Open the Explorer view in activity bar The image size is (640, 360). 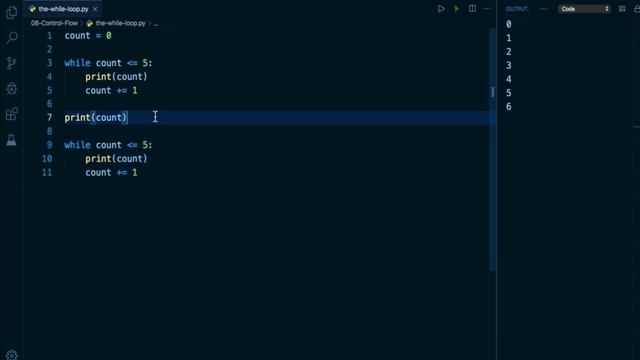11,13
